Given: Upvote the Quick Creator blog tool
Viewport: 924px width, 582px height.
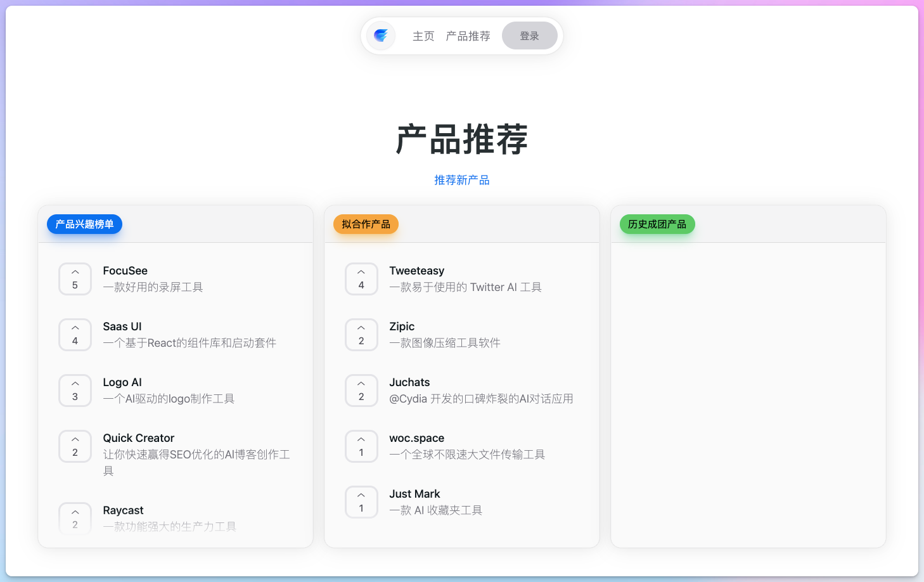Looking at the screenshot, I should point(75,446).
